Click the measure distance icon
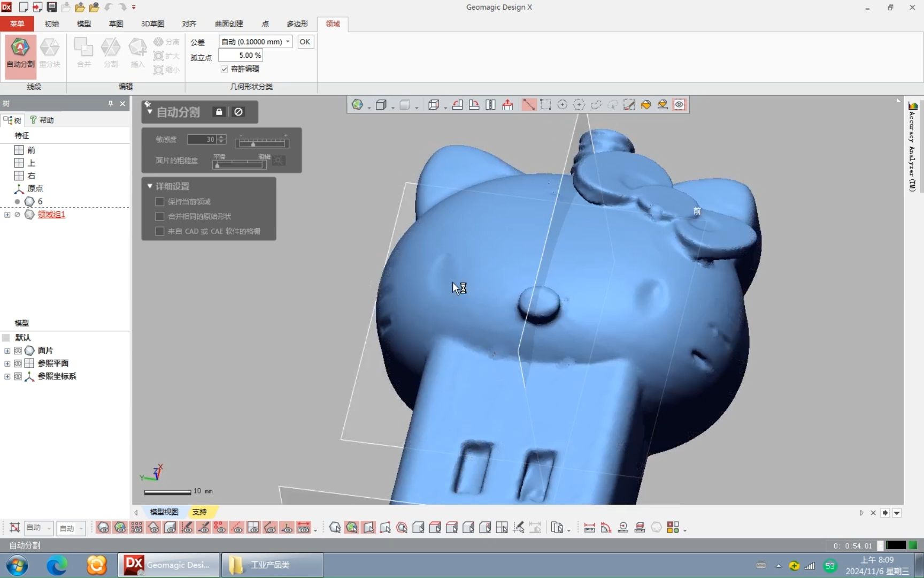Viewport: 924px width, 578px height. click(590, 528)
